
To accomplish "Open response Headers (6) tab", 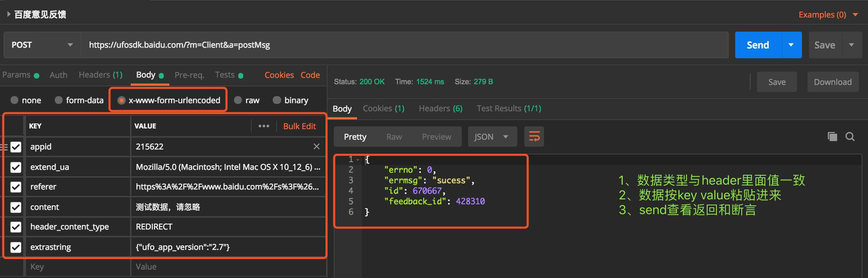I will pyautogui.click(x=441, y=108).
